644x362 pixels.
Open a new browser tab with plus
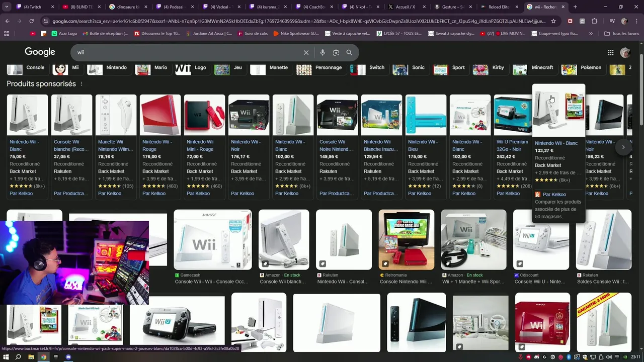(x=575, y=7)
